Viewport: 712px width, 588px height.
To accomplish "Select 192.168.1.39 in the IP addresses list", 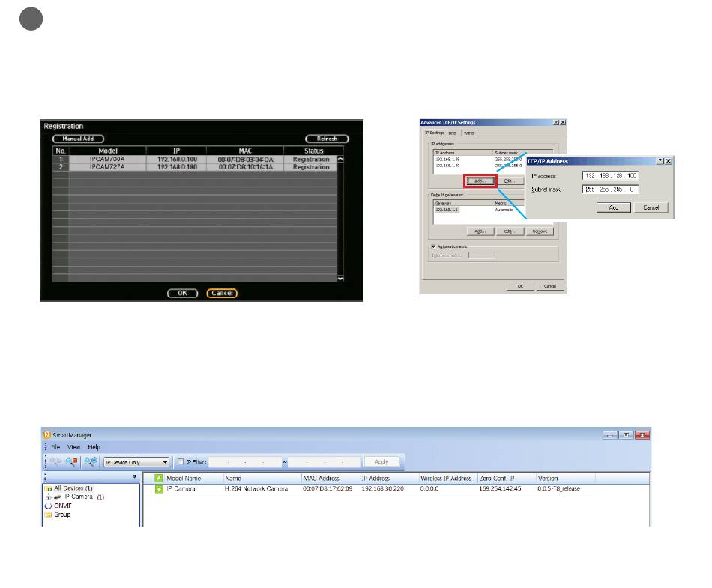I will (x=447, y=160).
